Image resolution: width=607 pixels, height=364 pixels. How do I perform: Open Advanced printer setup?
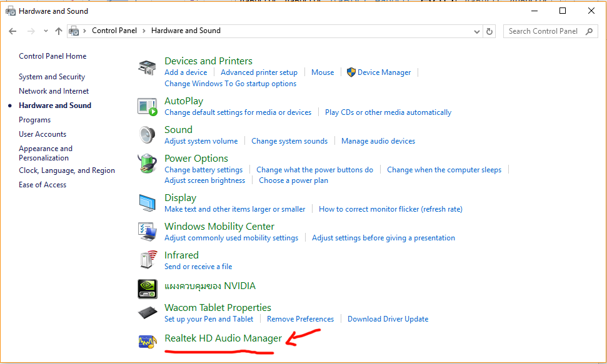[x=259, y=72]
